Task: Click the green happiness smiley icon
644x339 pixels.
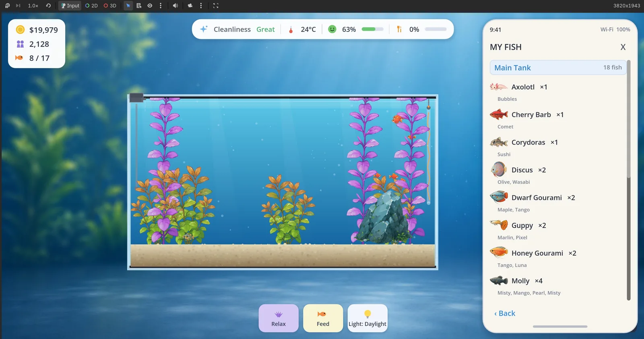Action: (x=332, y=29)
